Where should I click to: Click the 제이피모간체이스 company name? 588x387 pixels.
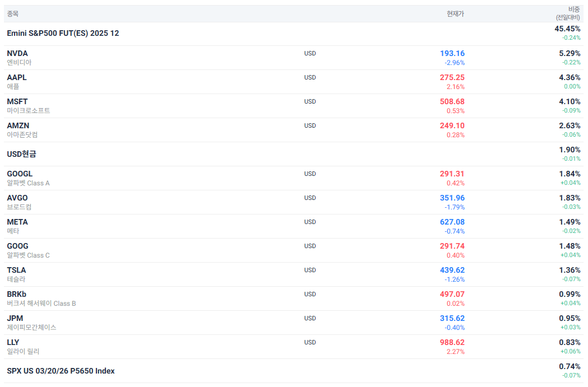[x=31, y=328]
